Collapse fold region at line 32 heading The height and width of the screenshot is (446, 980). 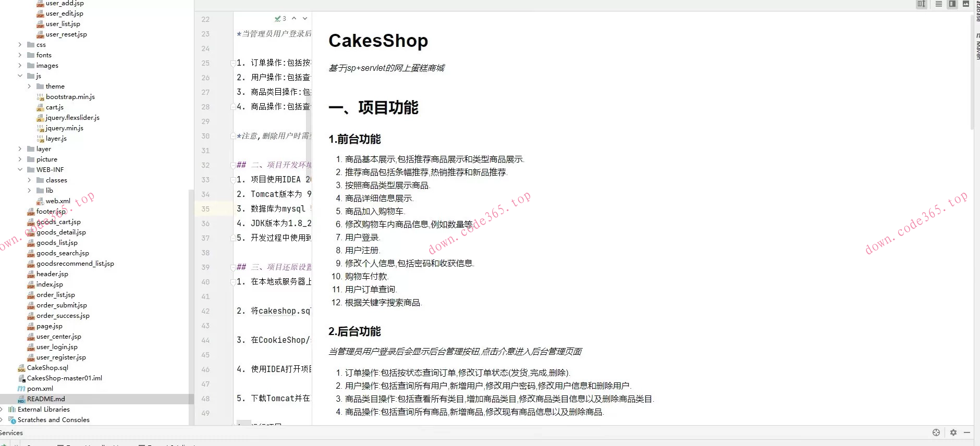(233, 165)
